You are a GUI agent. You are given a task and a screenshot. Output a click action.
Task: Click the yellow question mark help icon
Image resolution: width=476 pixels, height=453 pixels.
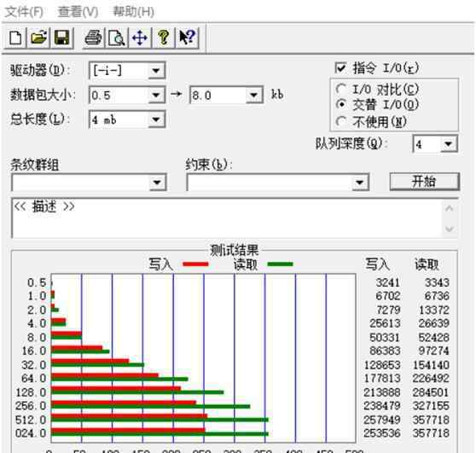[163, 38]
